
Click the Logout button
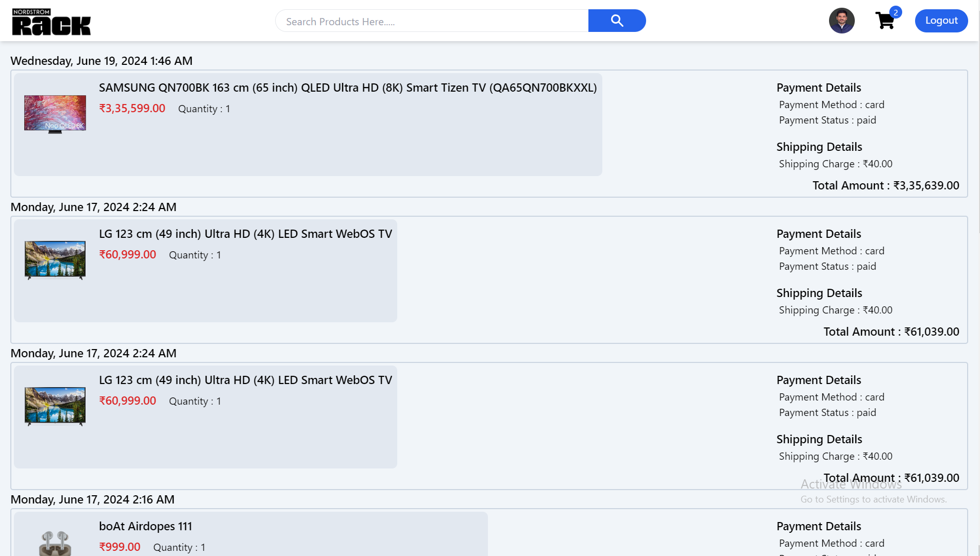coord(941,21)
